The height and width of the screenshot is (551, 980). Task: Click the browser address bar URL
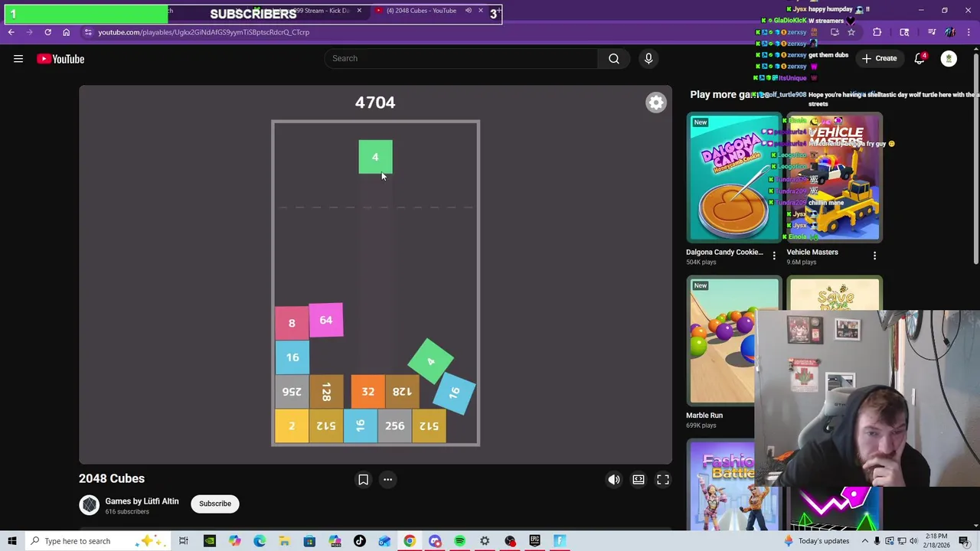coord(204,32)
